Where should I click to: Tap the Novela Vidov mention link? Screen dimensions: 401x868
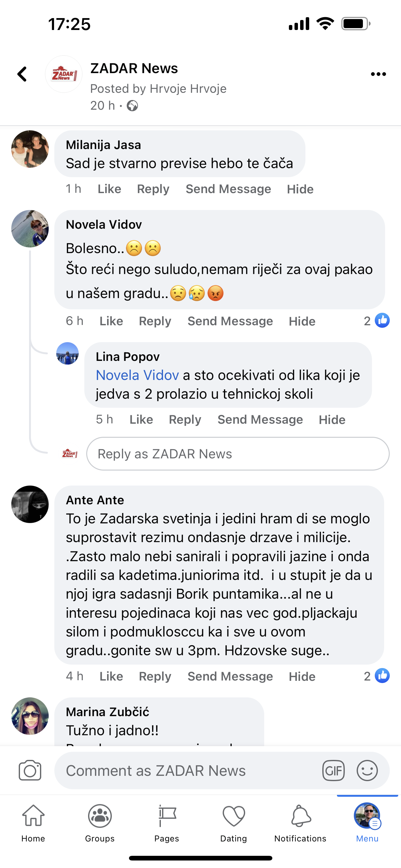[137, 375]
